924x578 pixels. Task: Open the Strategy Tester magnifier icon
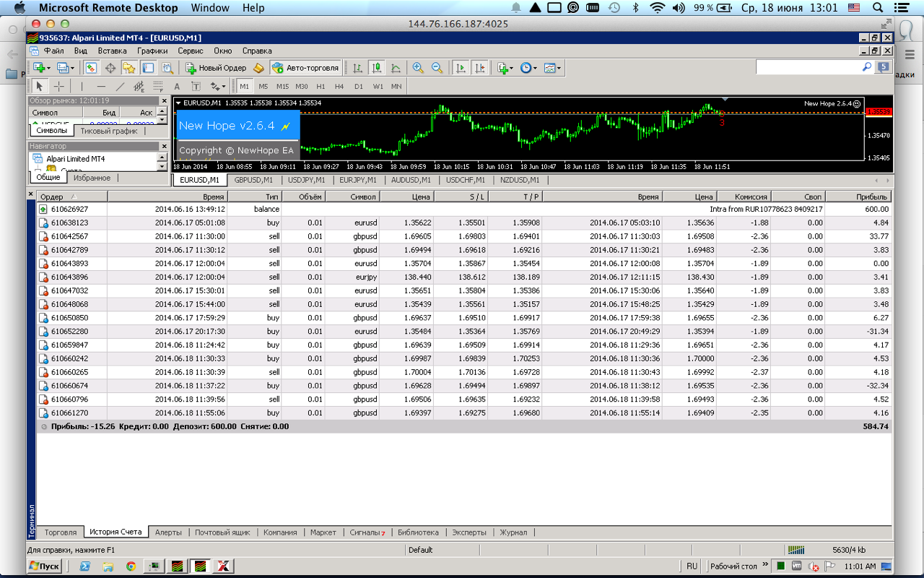tap(167, 68)
